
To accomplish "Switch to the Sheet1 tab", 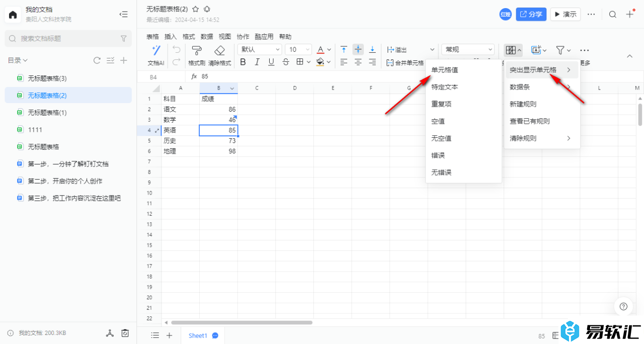I will pyautogui.click(x=198, y=335).
